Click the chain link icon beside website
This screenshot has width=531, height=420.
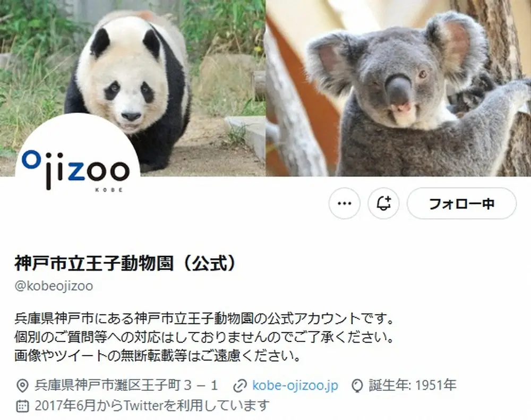click(240, 386)
